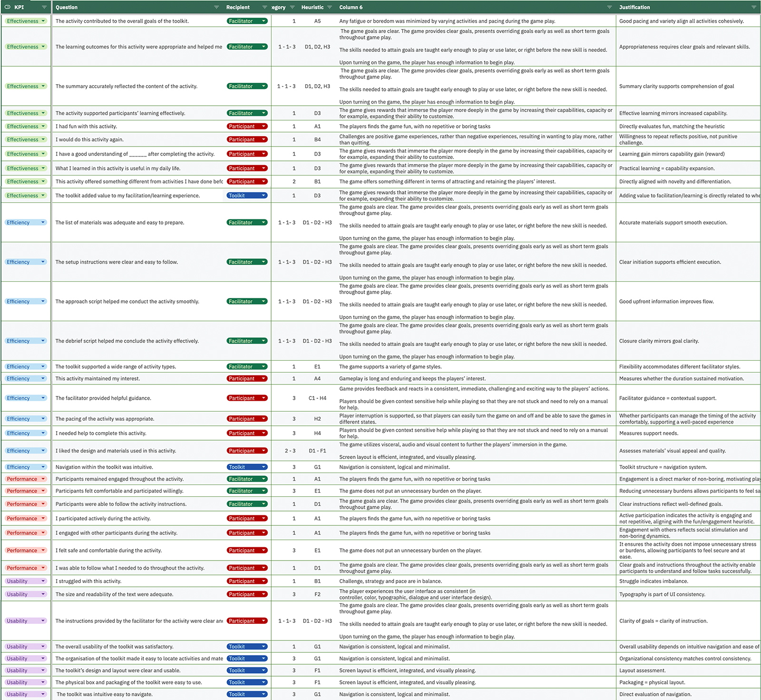Click cell 'Typography is part of UI consistency.'
Image resolution: width=761 pixels, height=700 pixels.
662,594
